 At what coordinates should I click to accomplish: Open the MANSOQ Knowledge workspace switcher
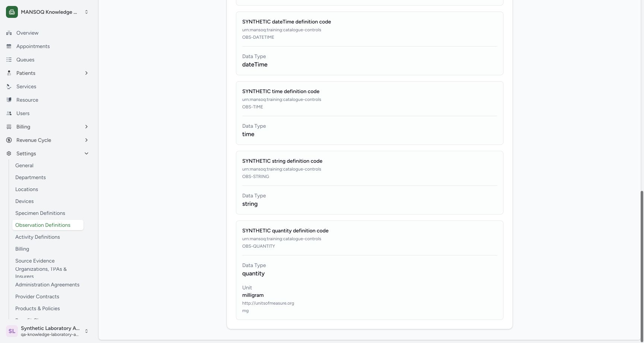pos(48,12)
